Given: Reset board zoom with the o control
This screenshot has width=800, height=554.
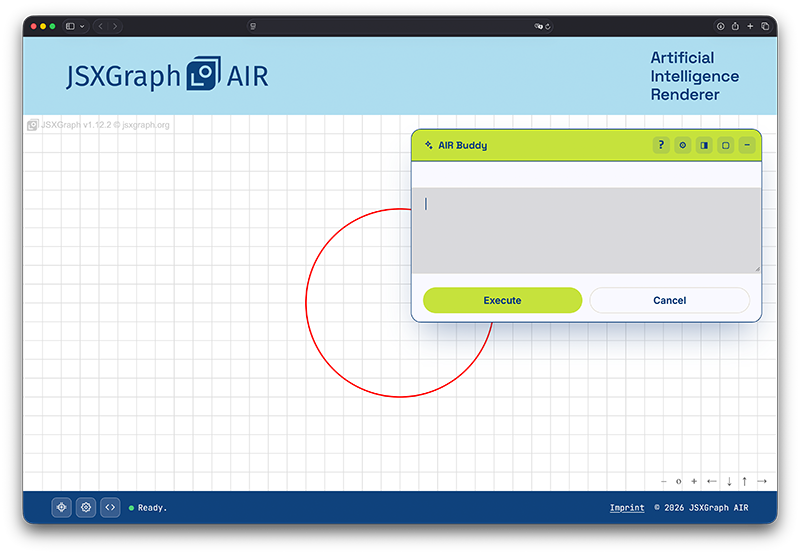Looking at the screenshot, I should click(x=678, y=481).
